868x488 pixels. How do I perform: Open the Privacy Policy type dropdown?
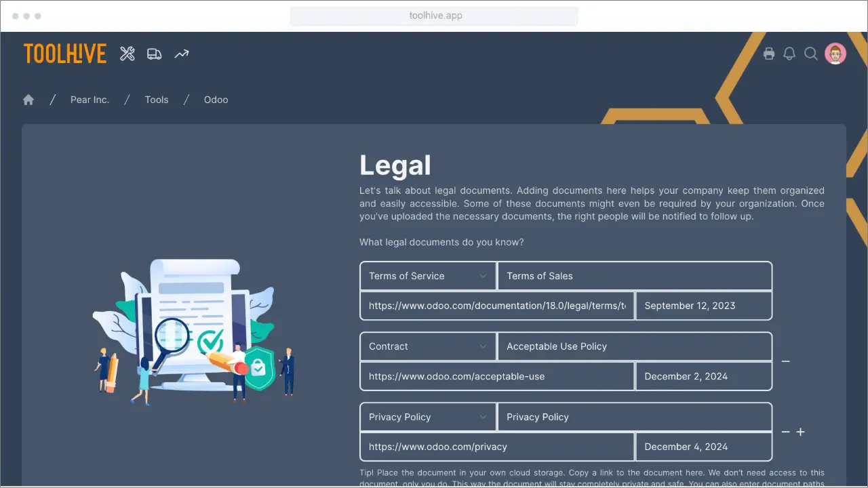click(427, 417)
